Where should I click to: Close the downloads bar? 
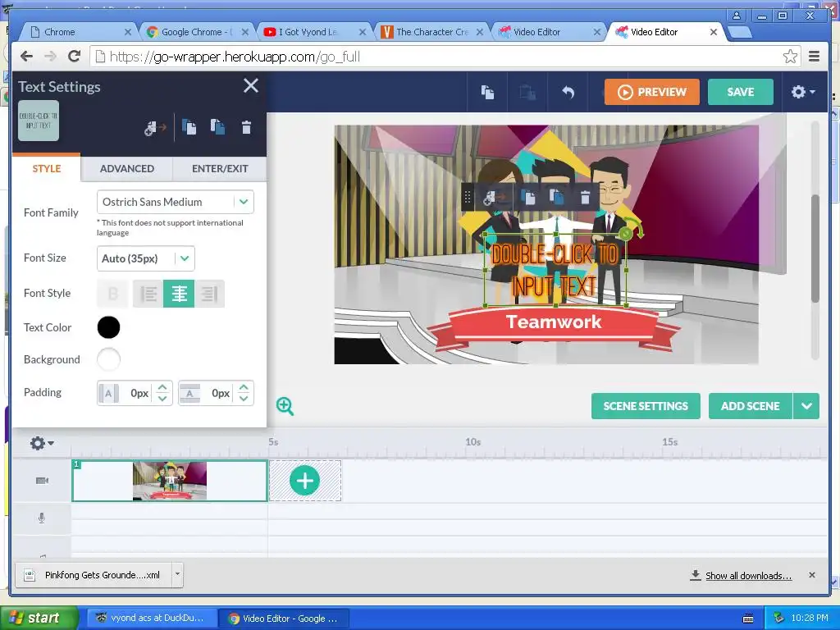click(x=811, y=575)
